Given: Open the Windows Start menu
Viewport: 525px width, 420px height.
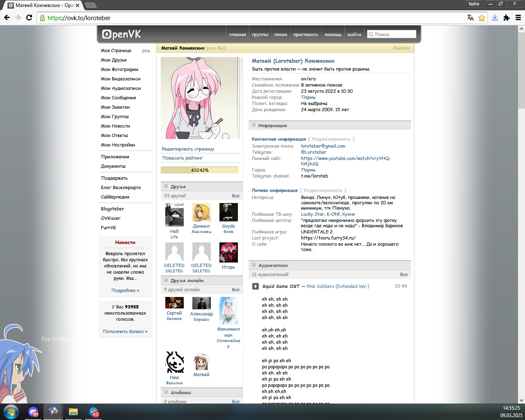Looking at the screenshot, I should (x=11, y=412).
